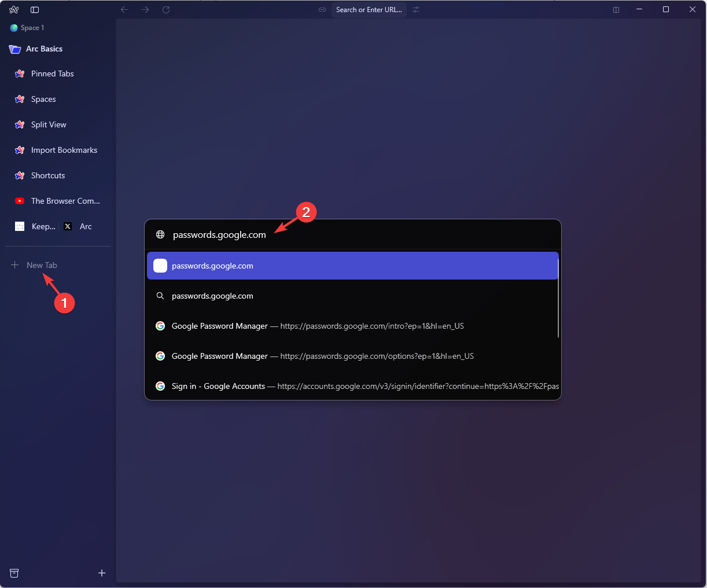The image size is (707, 588).
Task: Click Google icon on intro suggestion
Action: 160,326
